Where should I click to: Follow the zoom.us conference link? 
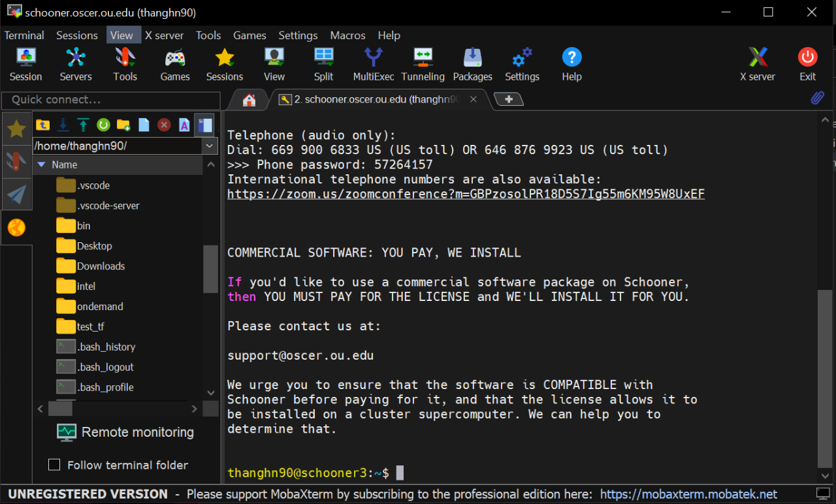pyautogui.click(x=466, y=193)
